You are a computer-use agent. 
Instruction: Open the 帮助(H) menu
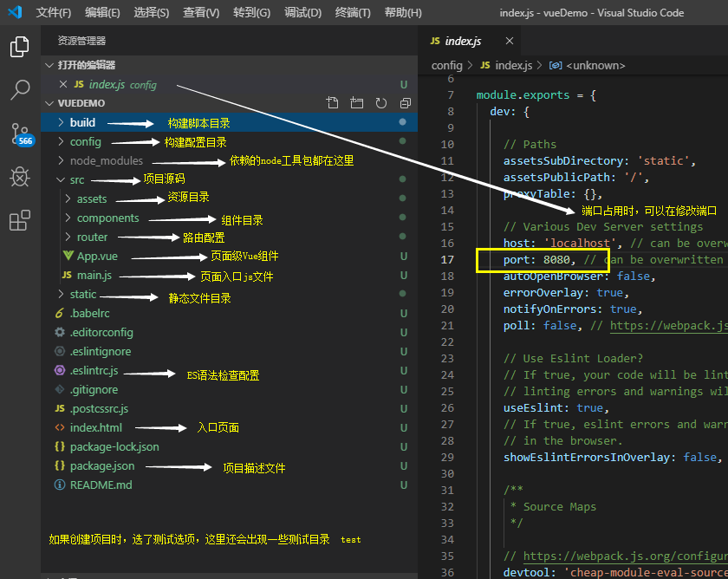tap(403, 12)
